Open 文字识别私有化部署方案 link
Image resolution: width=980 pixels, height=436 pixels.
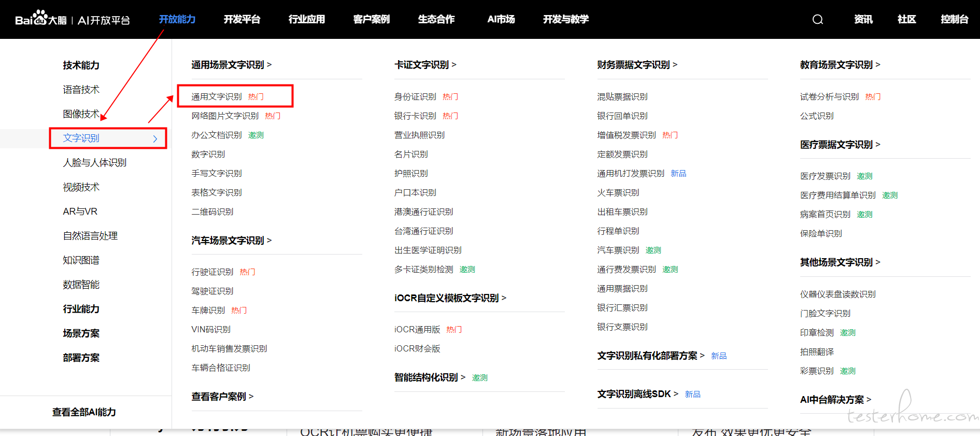tap(650, 356)
